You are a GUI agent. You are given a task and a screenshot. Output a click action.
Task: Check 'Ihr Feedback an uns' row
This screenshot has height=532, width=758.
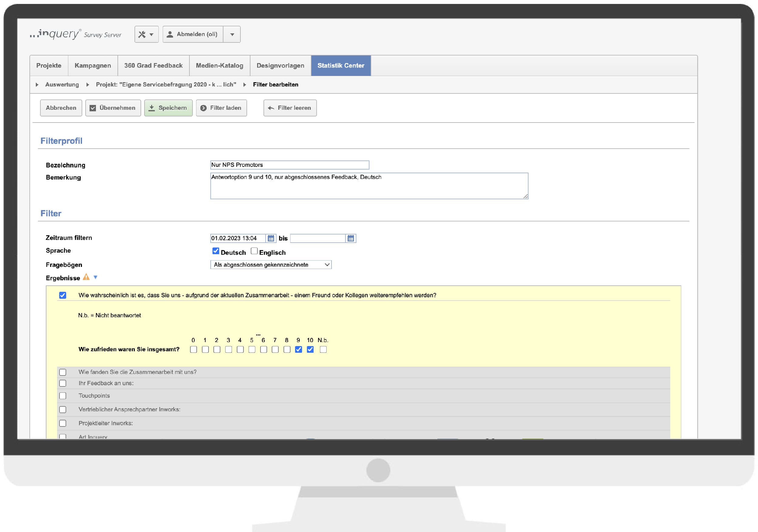[63, 383]
